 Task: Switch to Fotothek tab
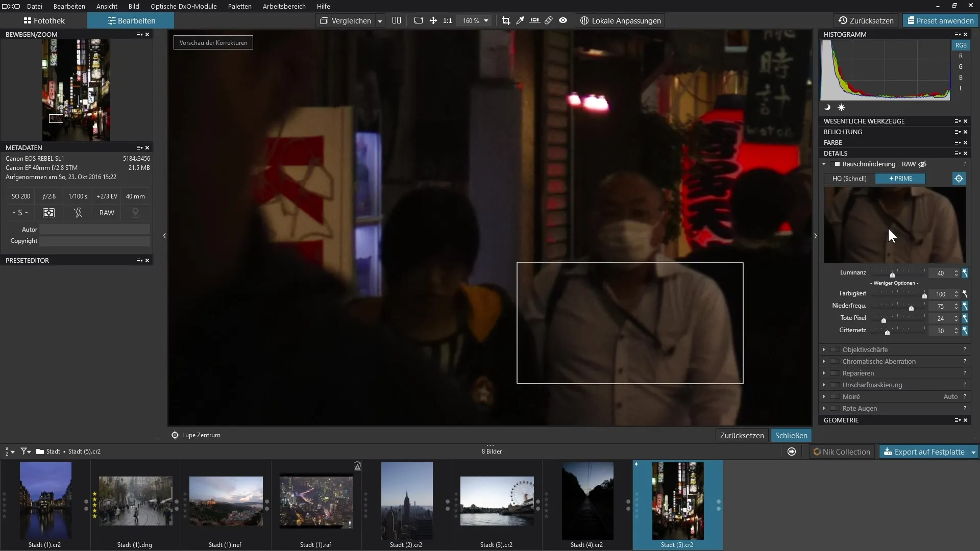click(44, 21)
